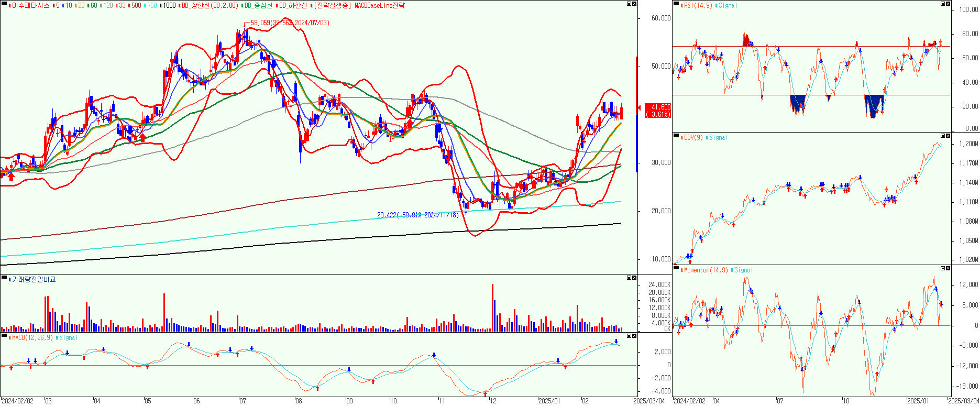Close the 거래량전일비교 volume panel
Screen dimensions: 980x406
click(634, 278)
